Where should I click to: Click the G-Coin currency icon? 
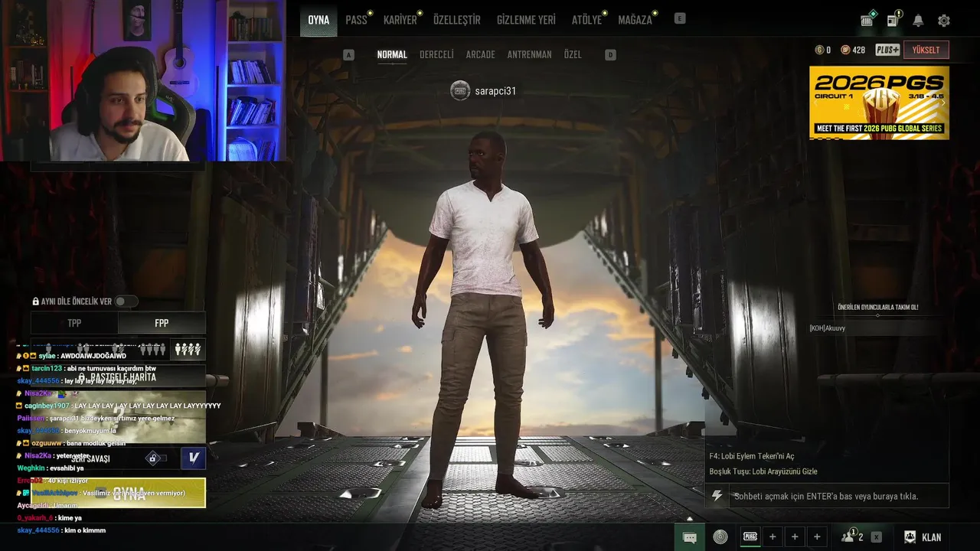tap(819, 50)
